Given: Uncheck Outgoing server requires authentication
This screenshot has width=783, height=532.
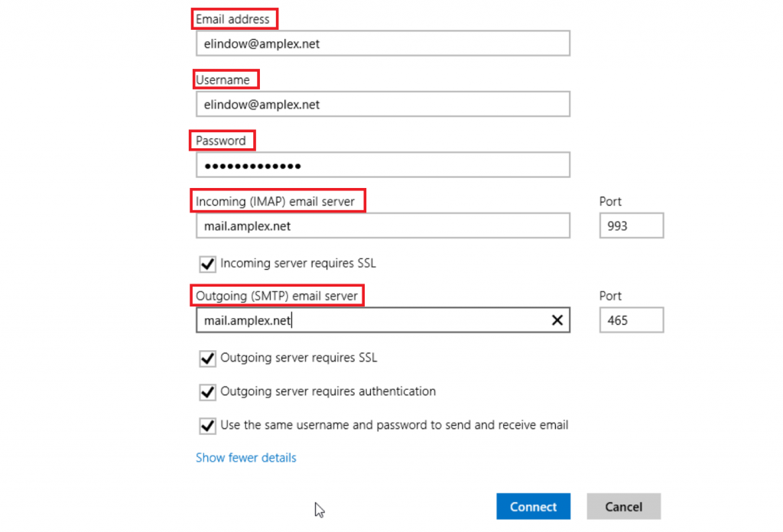Looking at the screenshot, I should click(207, 392).
